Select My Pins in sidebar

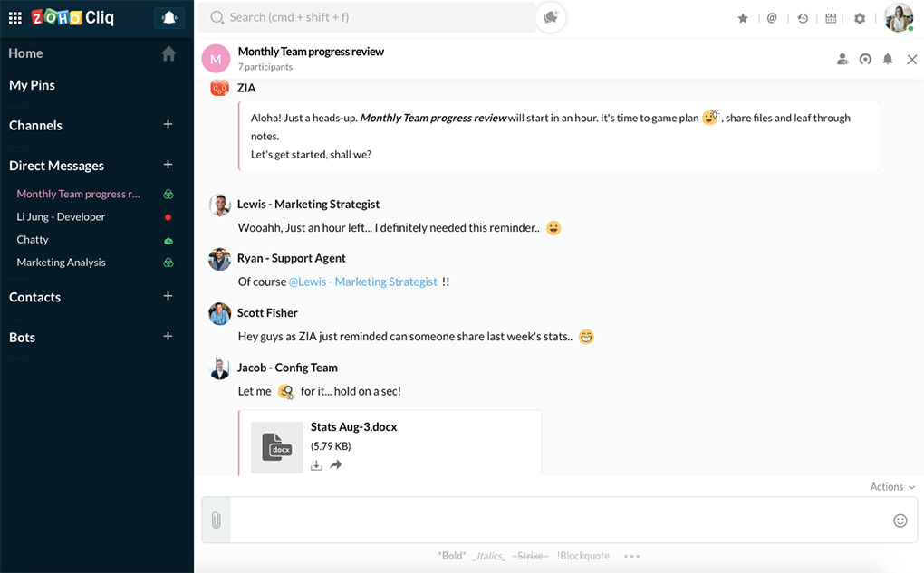pyautogui.click(x=33, y=85)
